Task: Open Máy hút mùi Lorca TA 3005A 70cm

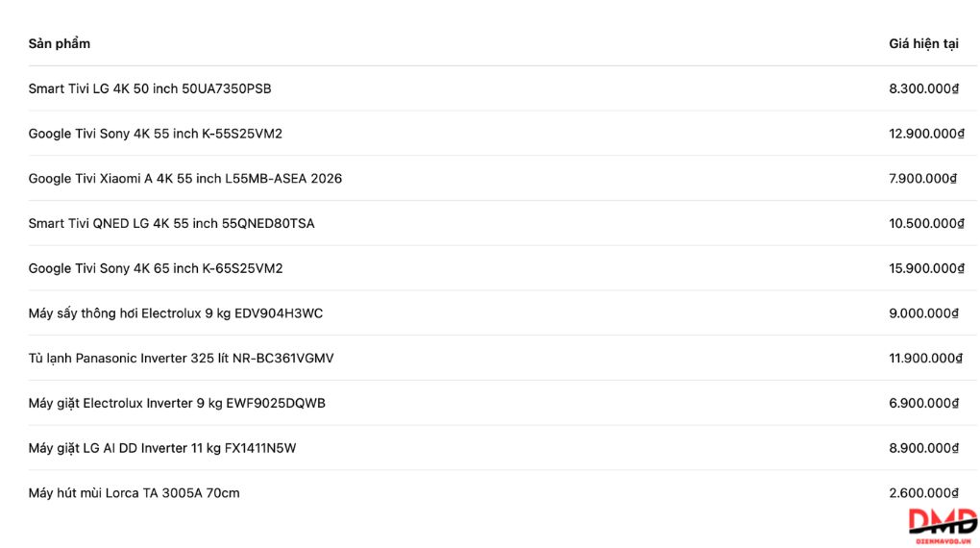Action: tap(134, 493)
